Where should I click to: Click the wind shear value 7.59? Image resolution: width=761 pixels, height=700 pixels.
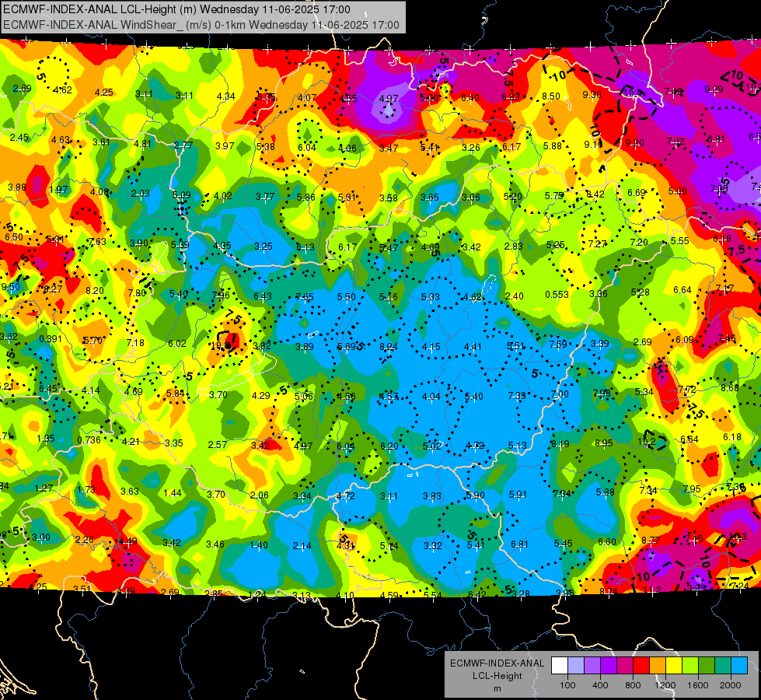point(558,344)
